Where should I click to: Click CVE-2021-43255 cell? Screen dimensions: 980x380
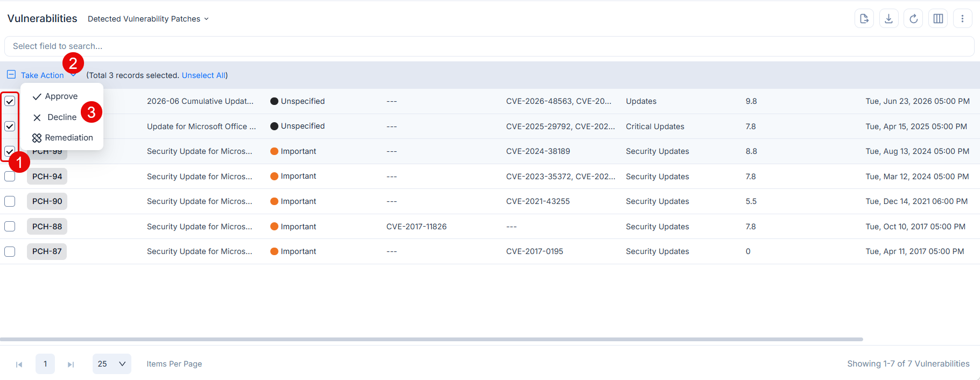pos(538,201)
